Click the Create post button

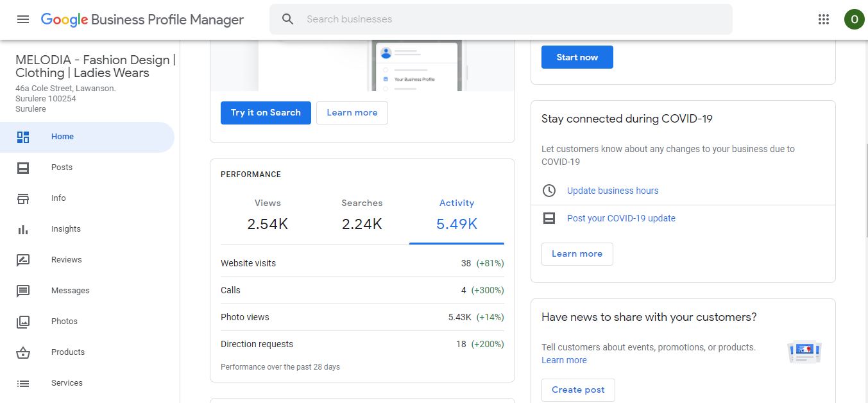578,390
